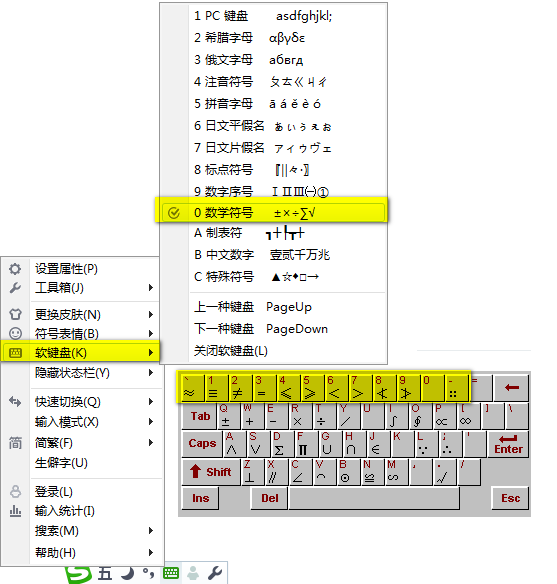Click the Tab key on soft keyboard
Screen dimensions: 557x584
pos(198,416)
